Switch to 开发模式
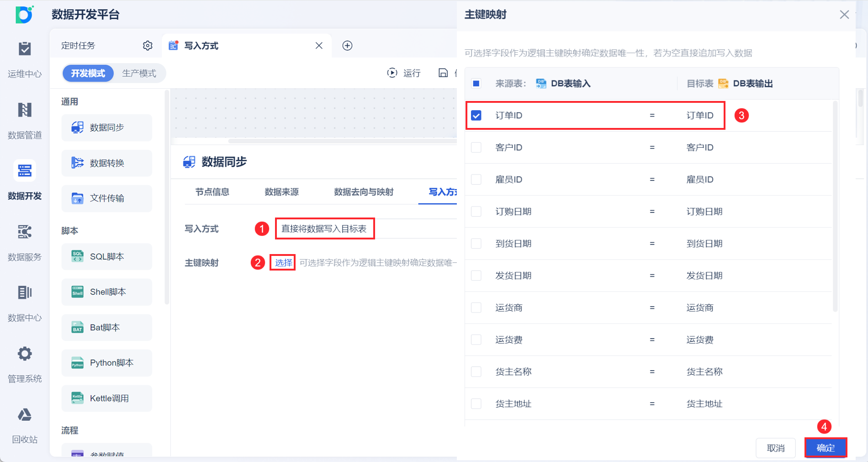Viewport: 868px width, 462px height. tap(88, 73)
